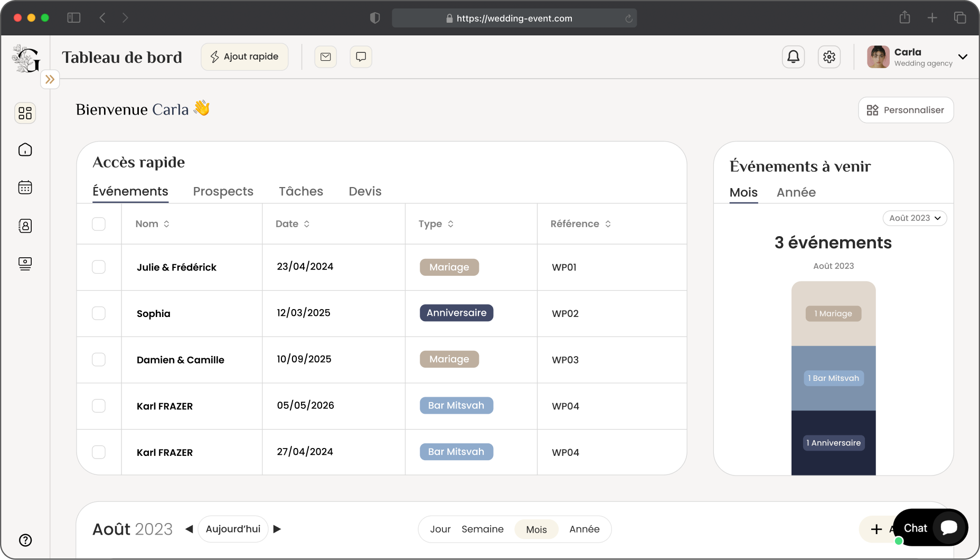980x560 pixels.
Task: Tick the checkbox for Julie & Frédérick
Action: pyautogui.click(x=99, y=267)
